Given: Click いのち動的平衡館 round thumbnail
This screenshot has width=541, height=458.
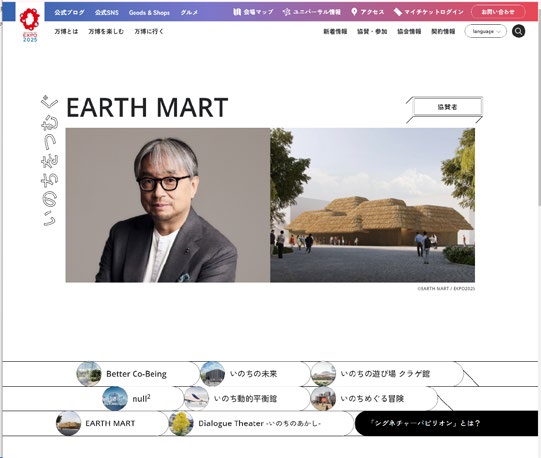Looking at the screenshot, I should pos(196,399).
